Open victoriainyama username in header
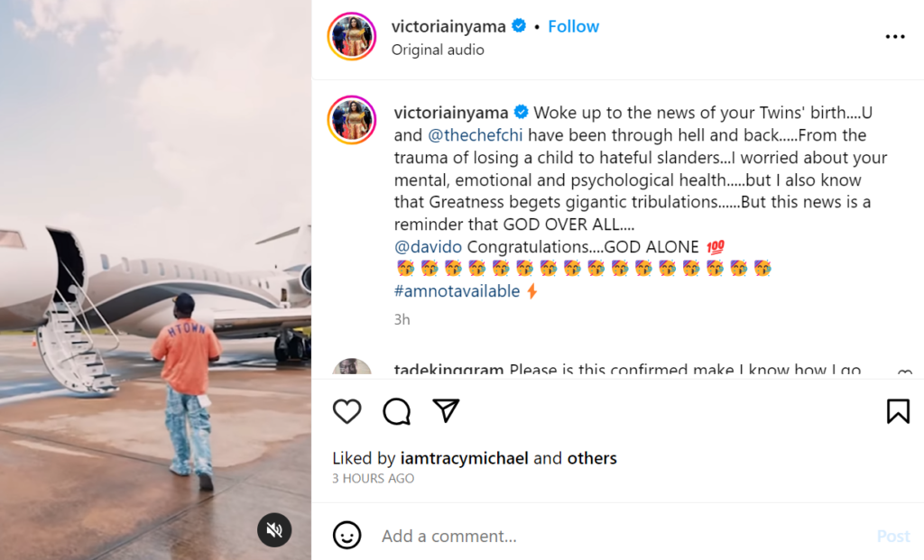This screenshot has width=924, height=560. click(448, 26)
